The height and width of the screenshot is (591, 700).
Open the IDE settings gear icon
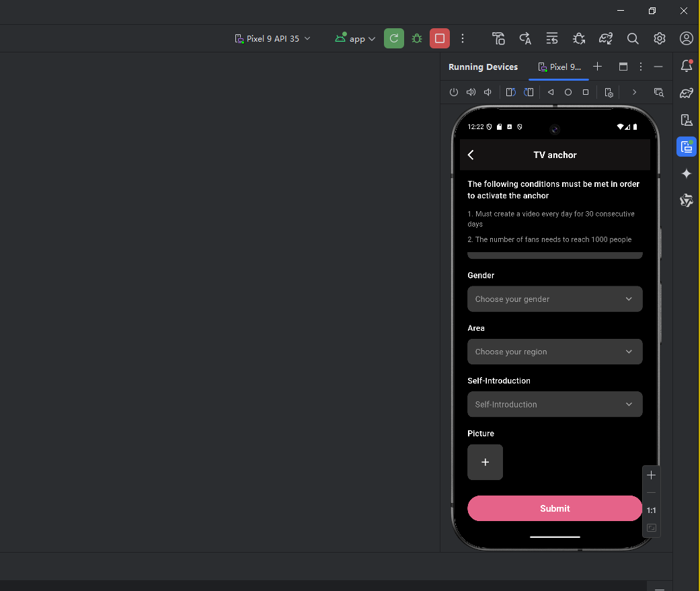tap(660, 38)
